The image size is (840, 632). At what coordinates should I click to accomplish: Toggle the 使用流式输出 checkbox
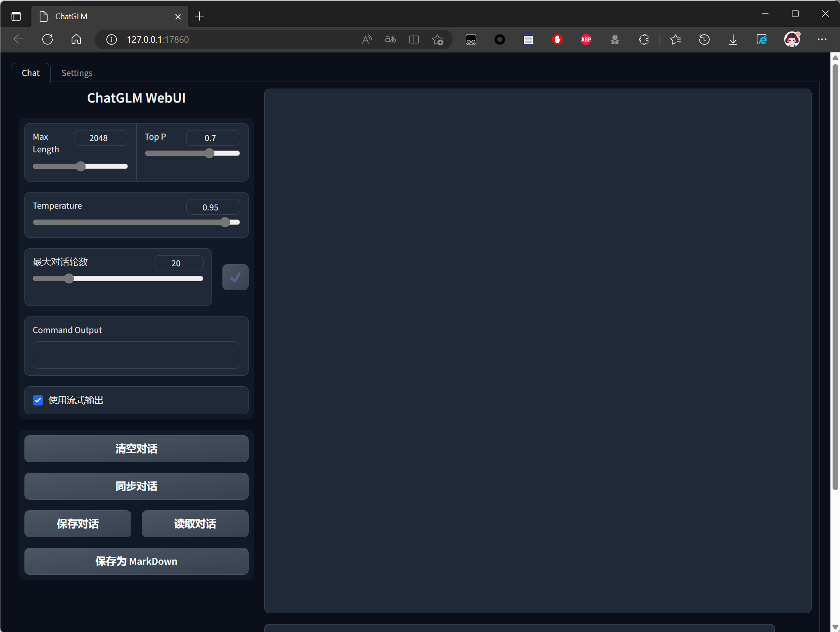pos(38,400)
